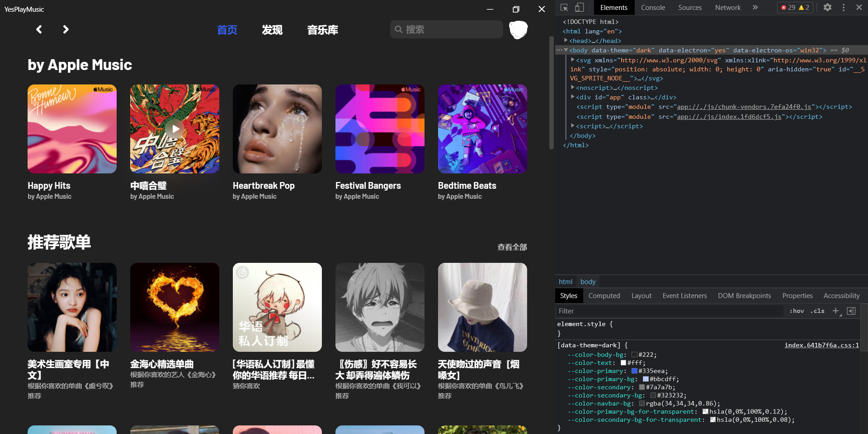Switch to the Computed styles tab
868x434 pixels.
604,296
